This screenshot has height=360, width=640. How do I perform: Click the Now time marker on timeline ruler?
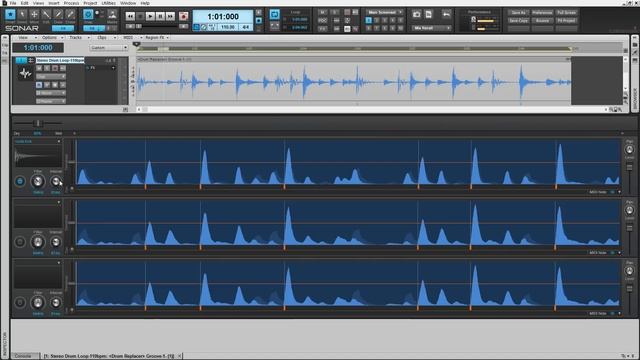coord(136,44)
